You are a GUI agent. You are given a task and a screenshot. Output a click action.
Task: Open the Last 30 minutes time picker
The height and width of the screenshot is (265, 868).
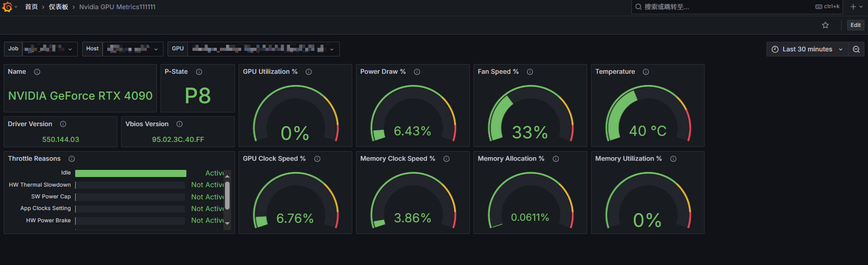(807, 49)
